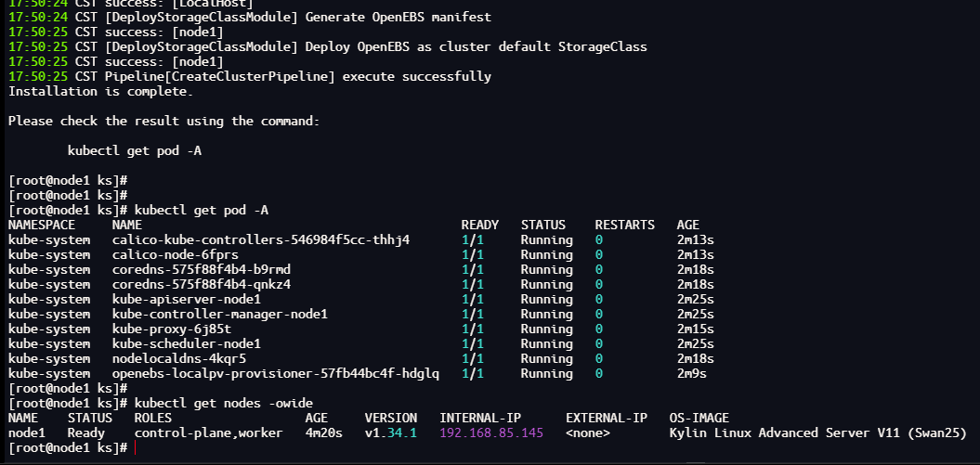Click the version v1.34.1 text

click(390, 433)
